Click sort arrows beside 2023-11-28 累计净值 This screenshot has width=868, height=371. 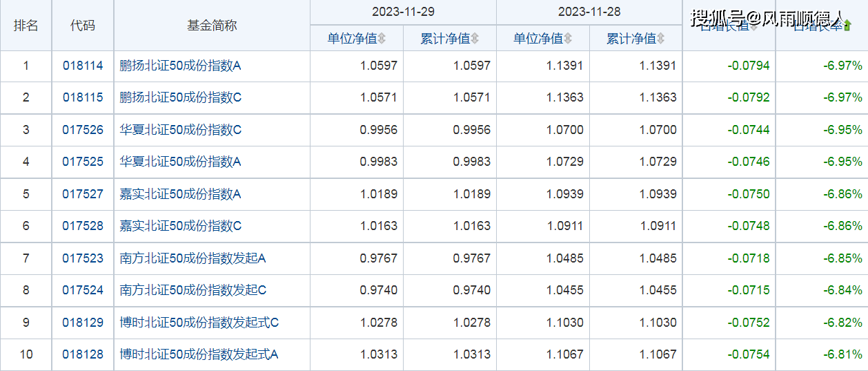click(x=661, y=39)
